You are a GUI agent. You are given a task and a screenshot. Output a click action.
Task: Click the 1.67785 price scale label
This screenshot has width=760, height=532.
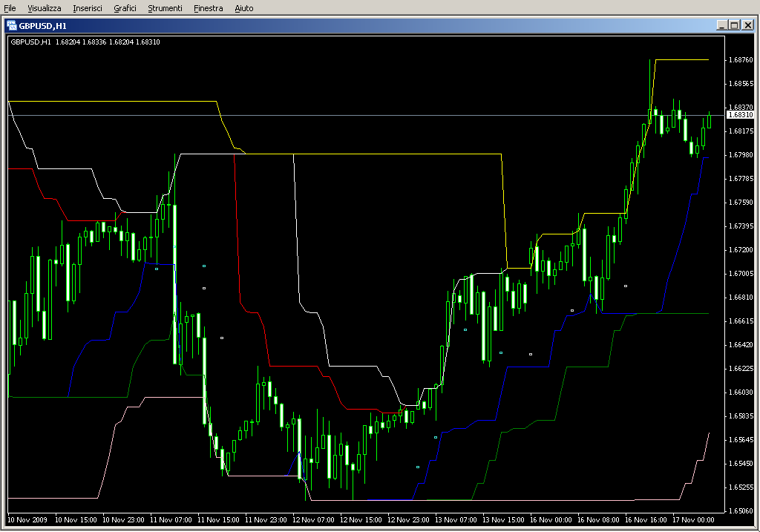point(741,178)
